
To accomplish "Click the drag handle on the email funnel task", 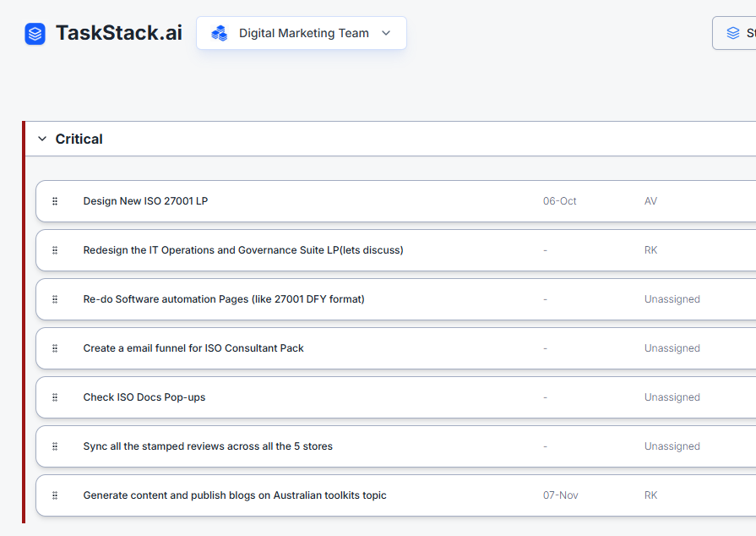I will pyautogui.click(x=55, y=348).
